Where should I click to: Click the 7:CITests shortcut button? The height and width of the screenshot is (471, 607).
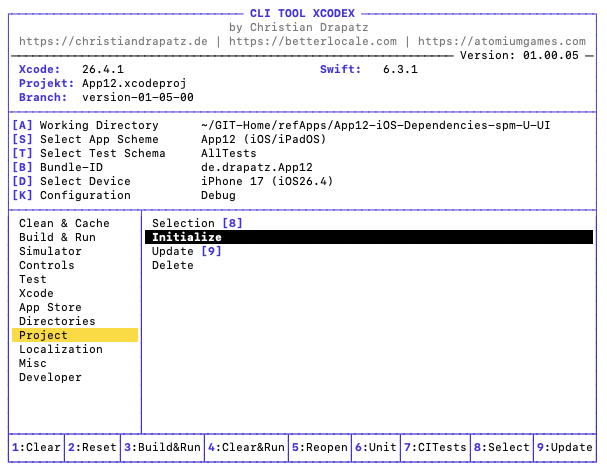click(436, 447)
